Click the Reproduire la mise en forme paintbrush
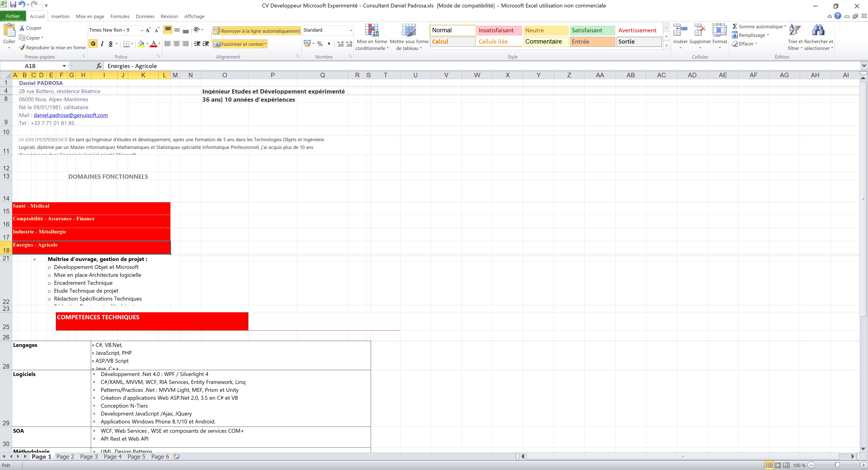This screenshot has width=868, height=470. click(x=22, y=47)
